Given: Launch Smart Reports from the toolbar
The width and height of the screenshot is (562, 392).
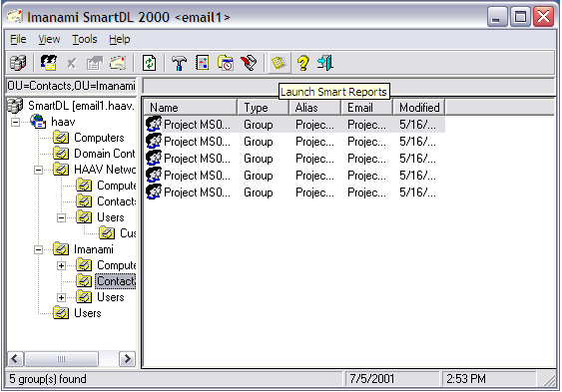Looking at the screenshot, I should click(280, 63).
